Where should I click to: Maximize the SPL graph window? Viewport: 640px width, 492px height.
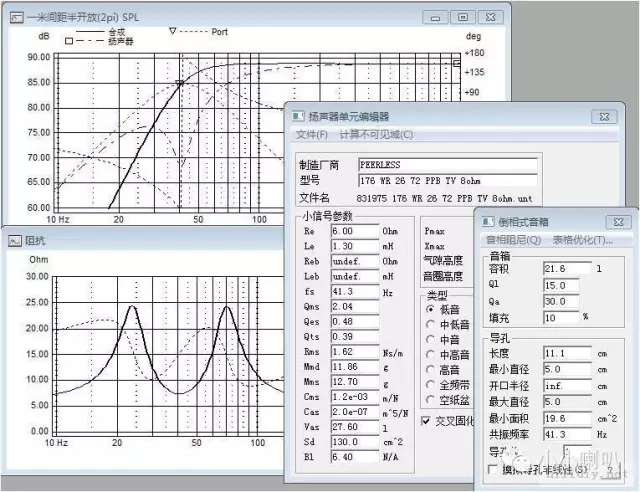[x=462, y=17]
